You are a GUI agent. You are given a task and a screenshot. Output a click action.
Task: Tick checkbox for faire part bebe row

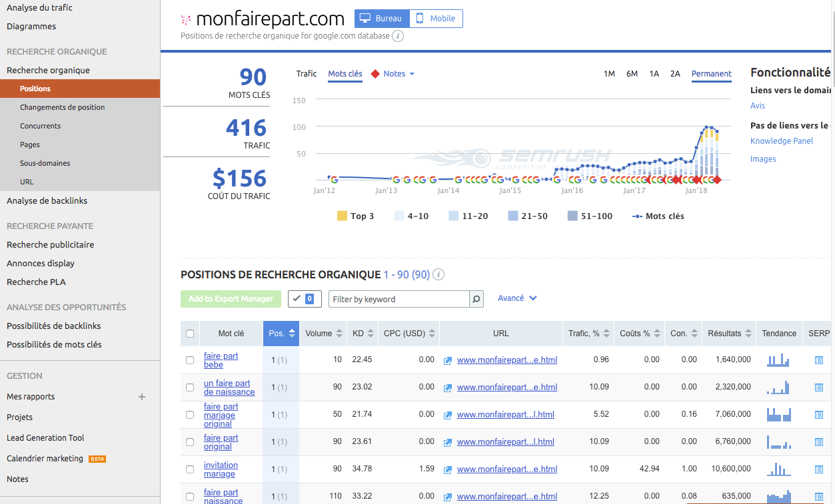[x=190, y=360]
